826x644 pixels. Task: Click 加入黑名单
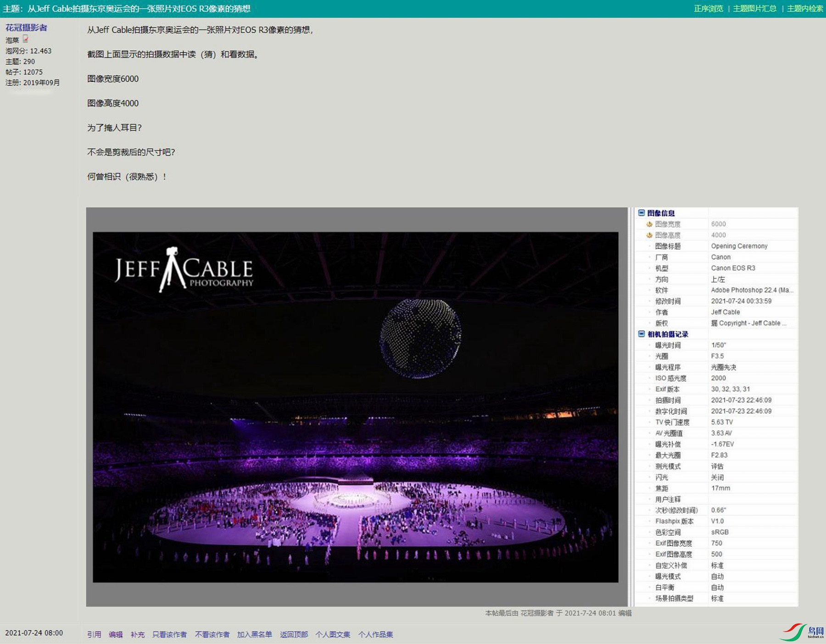point(255,634)
